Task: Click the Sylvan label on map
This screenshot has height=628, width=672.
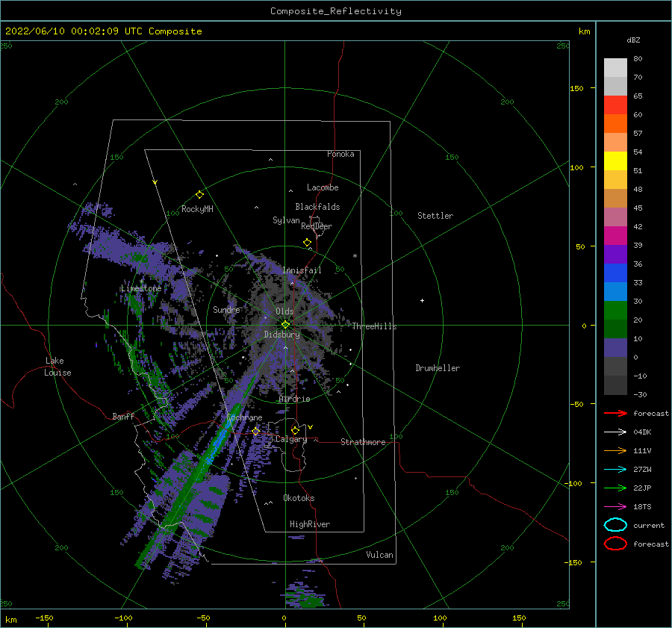Action: tap(286, 220)
